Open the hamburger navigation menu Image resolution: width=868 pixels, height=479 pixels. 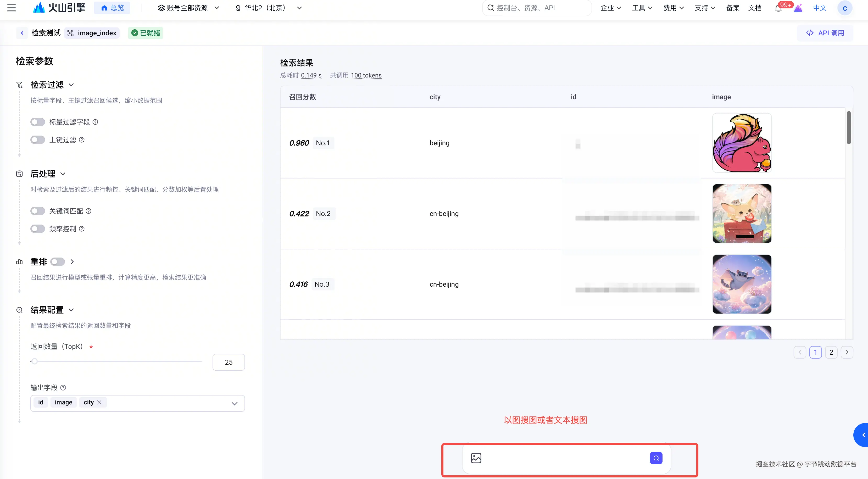click(12, 8)
